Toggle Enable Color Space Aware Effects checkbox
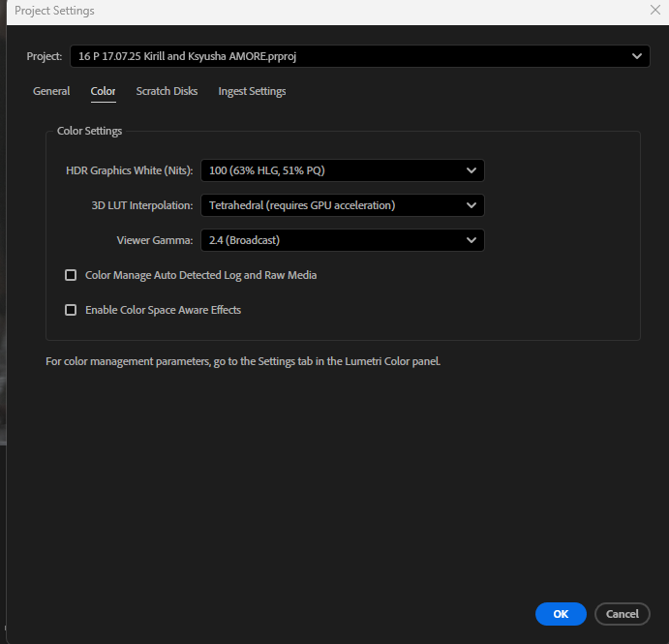Image resolution: width=669 pixels, height=644 pixels. (x=71, y=310)
